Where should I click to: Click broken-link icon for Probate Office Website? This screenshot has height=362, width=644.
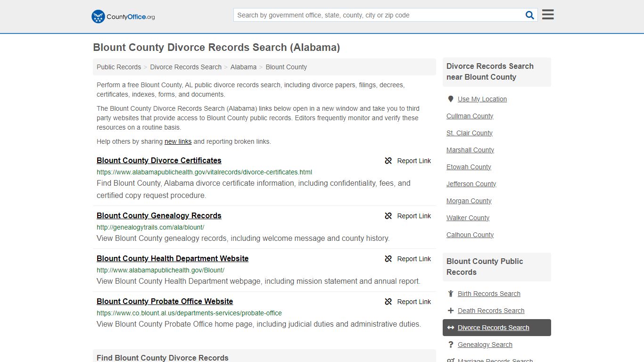pyautogui.click(x=388, y=302)
